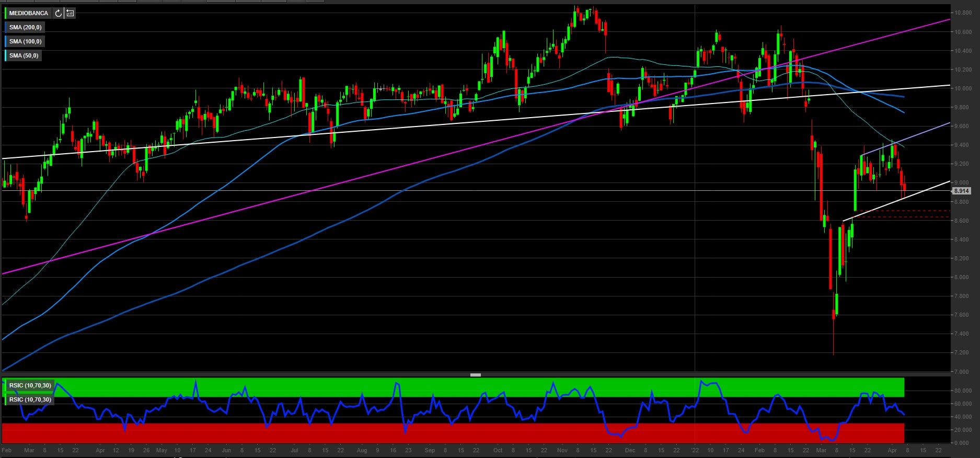Click the 8.914 current price tag
This screenshot has width=980, height=458.
pos(961,191)
